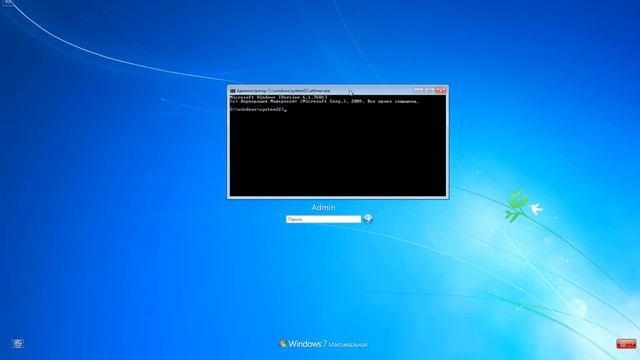Submit the password with the arrow button
This screenshot has height=360, width=640.
(x=368, y=219)
